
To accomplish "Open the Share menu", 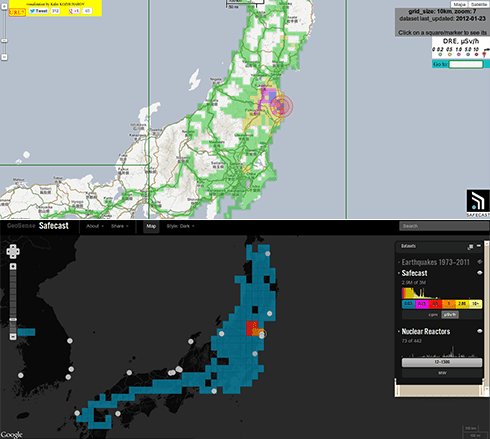I will pyautogui.click(x=119, y=226).
